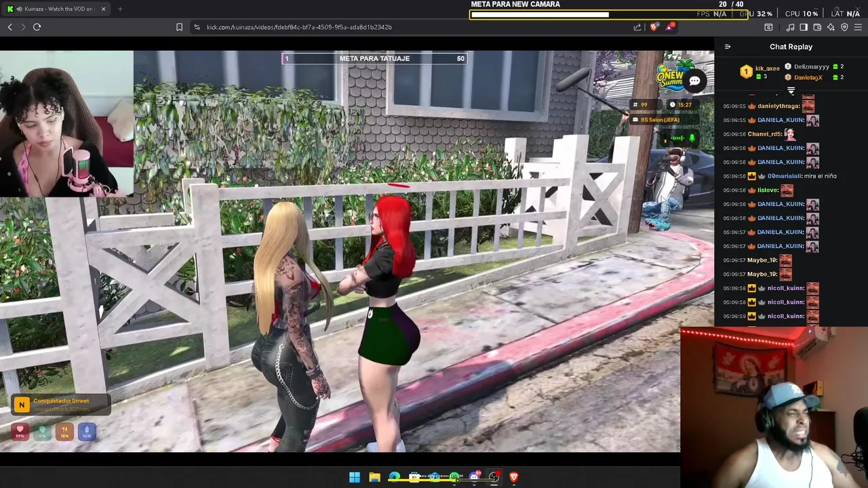Open the Brave Wallet icon
This screenshot has height=488, width=868.
click(817, 27)
